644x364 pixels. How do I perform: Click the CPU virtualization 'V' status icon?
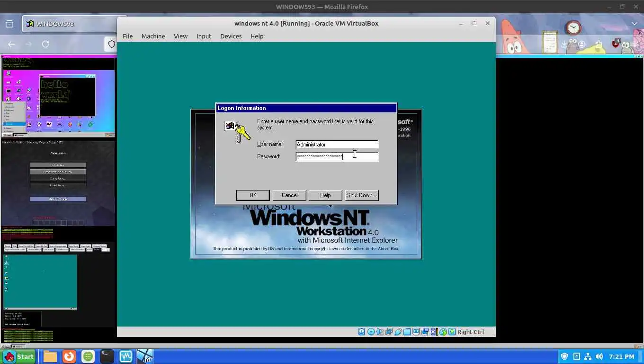tap(433, 332)
